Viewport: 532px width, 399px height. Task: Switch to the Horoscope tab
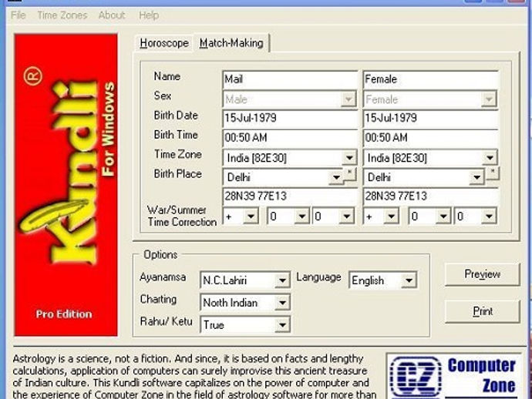(164, 43)
